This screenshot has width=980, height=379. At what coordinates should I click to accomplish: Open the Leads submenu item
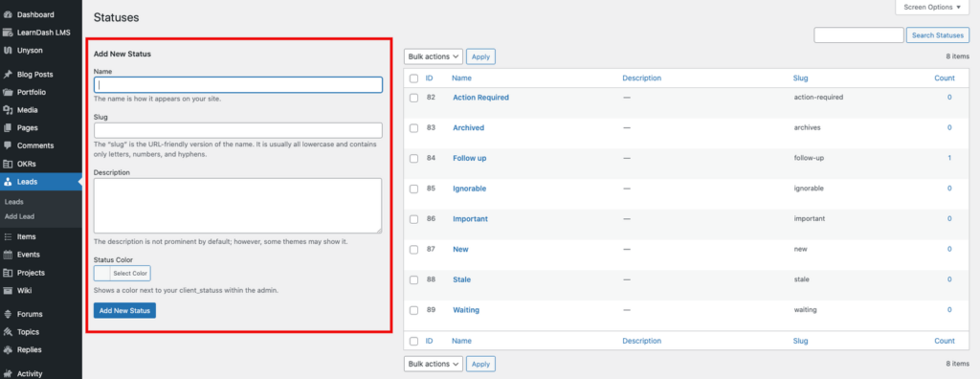13,202
